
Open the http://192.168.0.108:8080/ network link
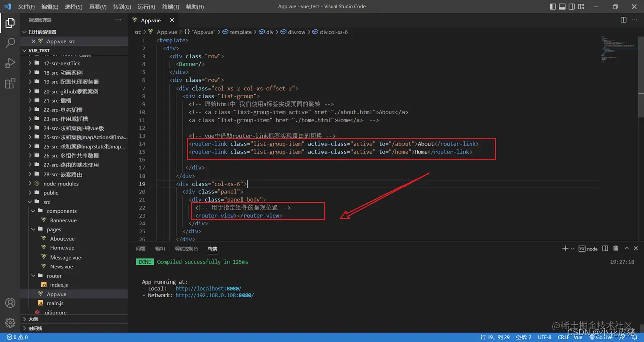pos(214,295)
